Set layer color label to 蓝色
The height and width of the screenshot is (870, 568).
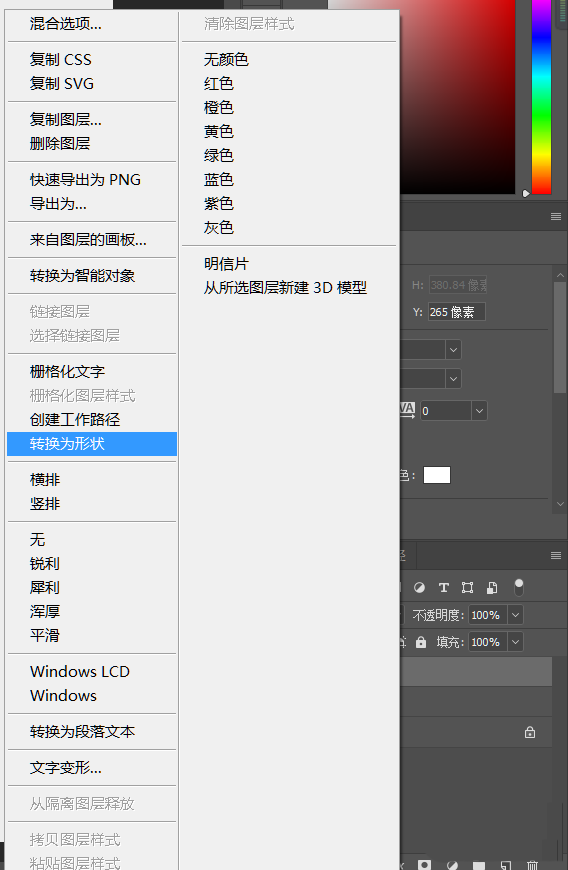click(219, 179)
